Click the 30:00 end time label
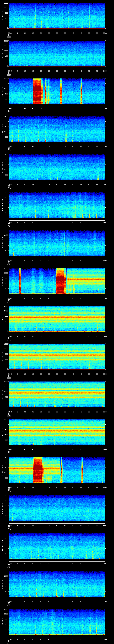 [x=105, y=298]
